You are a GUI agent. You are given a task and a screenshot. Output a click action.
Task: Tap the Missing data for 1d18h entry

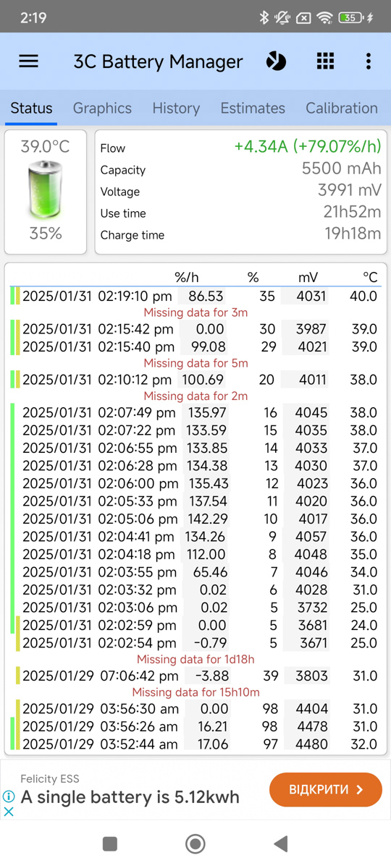(195, 660)
